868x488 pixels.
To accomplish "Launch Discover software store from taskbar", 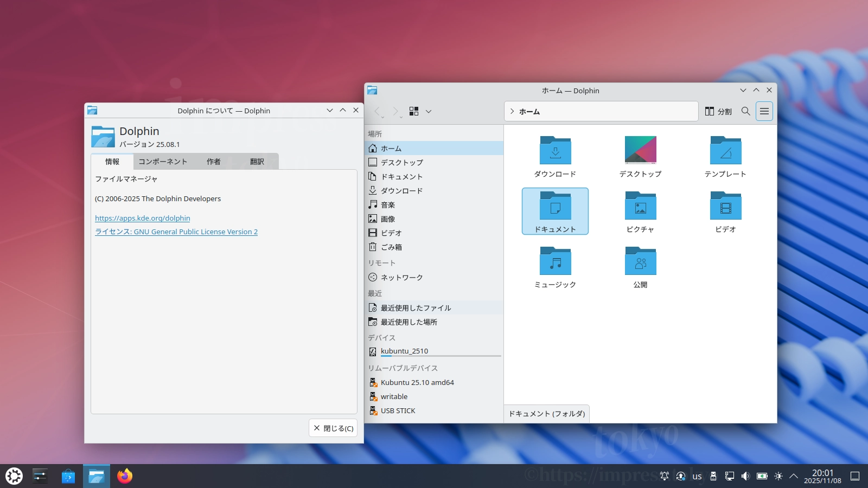I will click(68, 476).
